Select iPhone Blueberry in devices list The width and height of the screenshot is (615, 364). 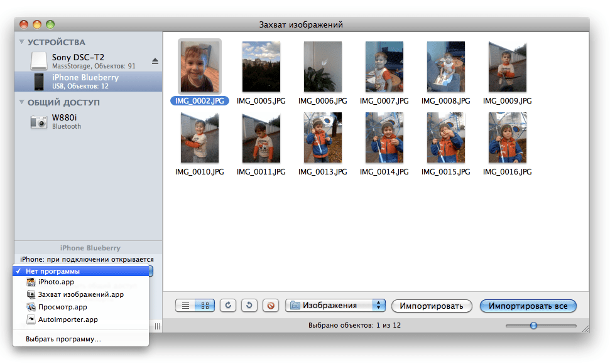click(88, 82)
